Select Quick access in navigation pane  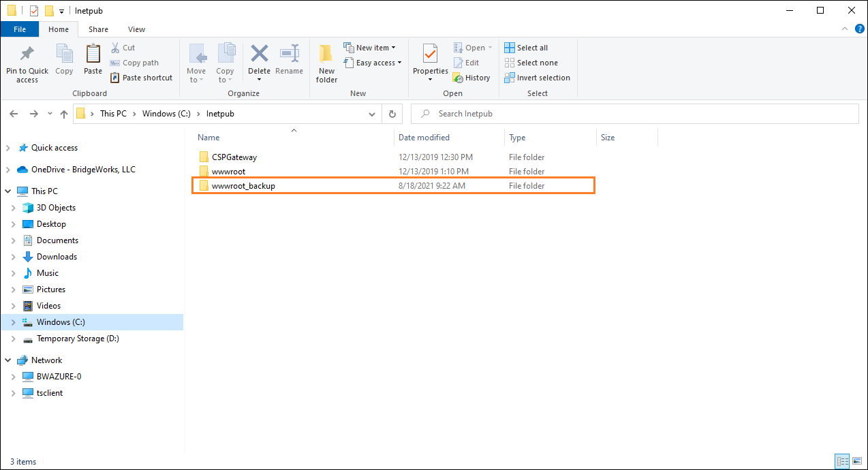coord(55,148)
